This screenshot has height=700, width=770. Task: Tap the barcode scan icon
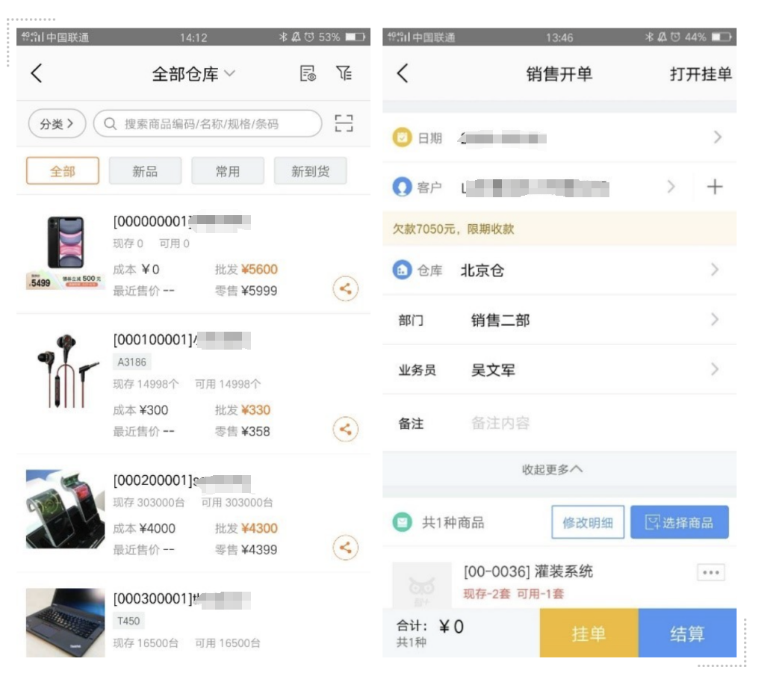344,123
